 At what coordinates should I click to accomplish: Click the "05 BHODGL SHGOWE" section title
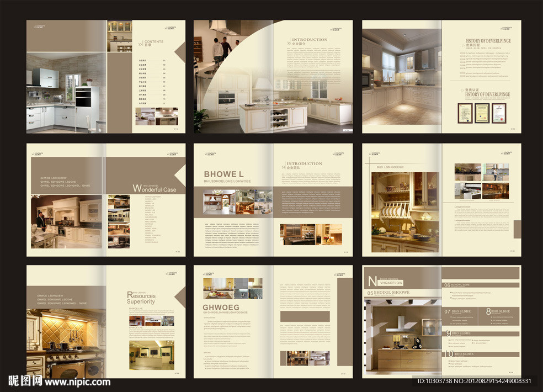(388, 293)
